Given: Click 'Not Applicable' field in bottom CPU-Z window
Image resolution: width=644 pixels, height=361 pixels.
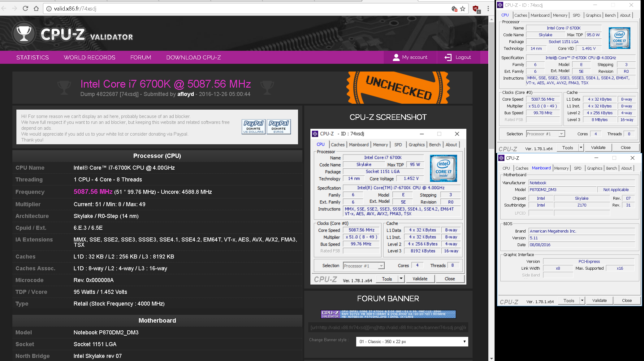Looking at the screenshot, I should coord(616,189).
